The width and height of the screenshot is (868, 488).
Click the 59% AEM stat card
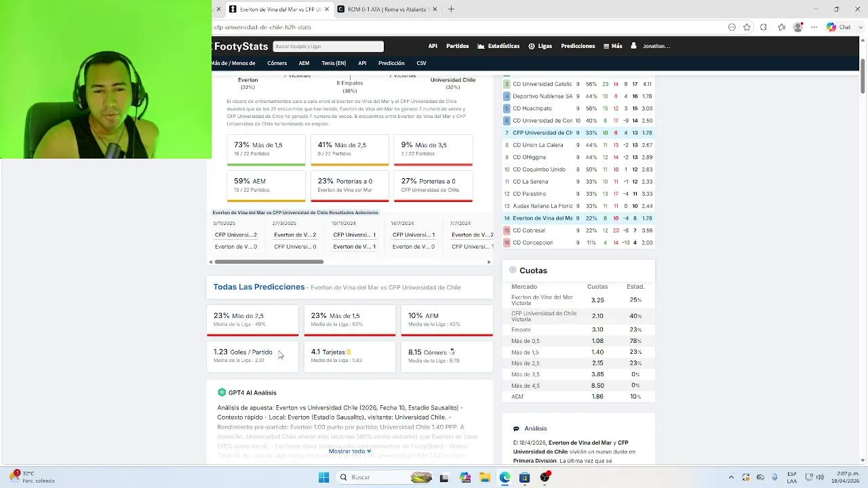266,186
